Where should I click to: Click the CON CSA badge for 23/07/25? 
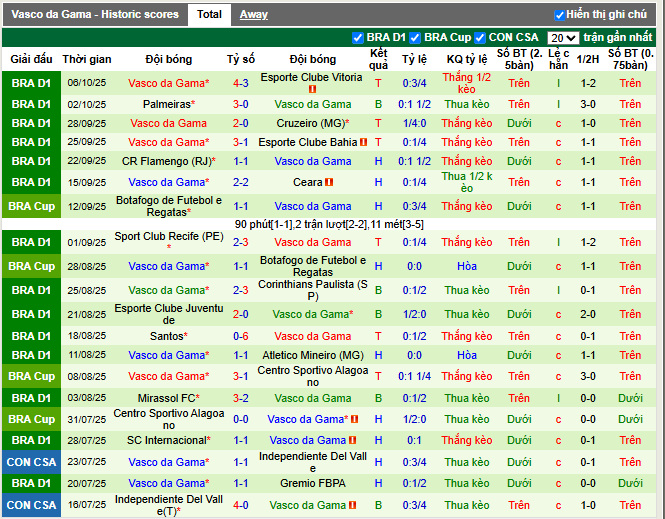click(x=32, y=462)
